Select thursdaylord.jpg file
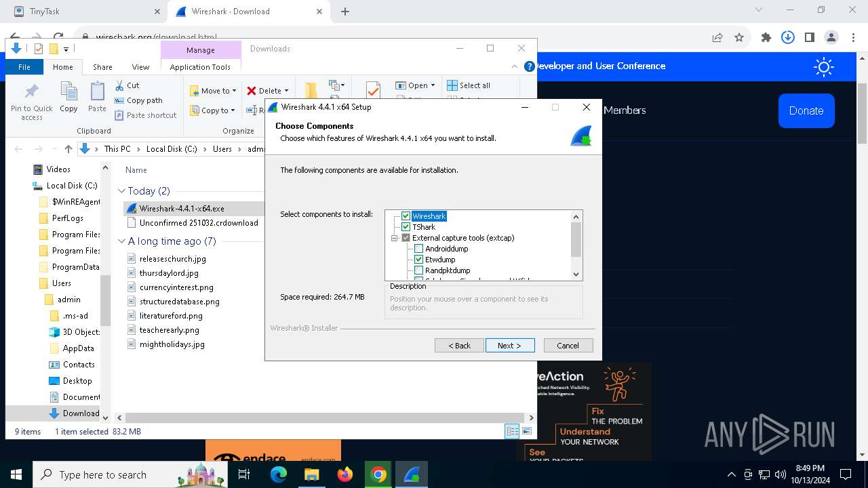 click(x=169, y=273)
